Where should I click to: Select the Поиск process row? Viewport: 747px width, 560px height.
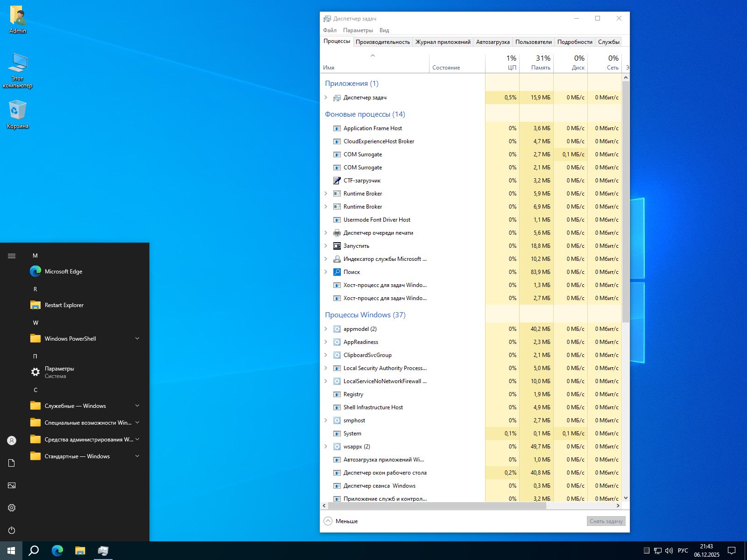[x=352, y=272]
